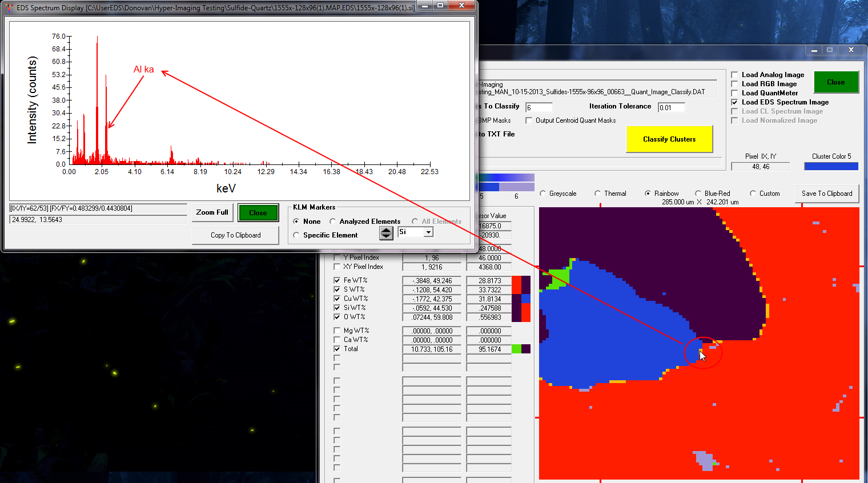Viewport: 868px width, 483px height.
Task: Enable the Mg WT% channel checkbox
Action: [337, 331]
